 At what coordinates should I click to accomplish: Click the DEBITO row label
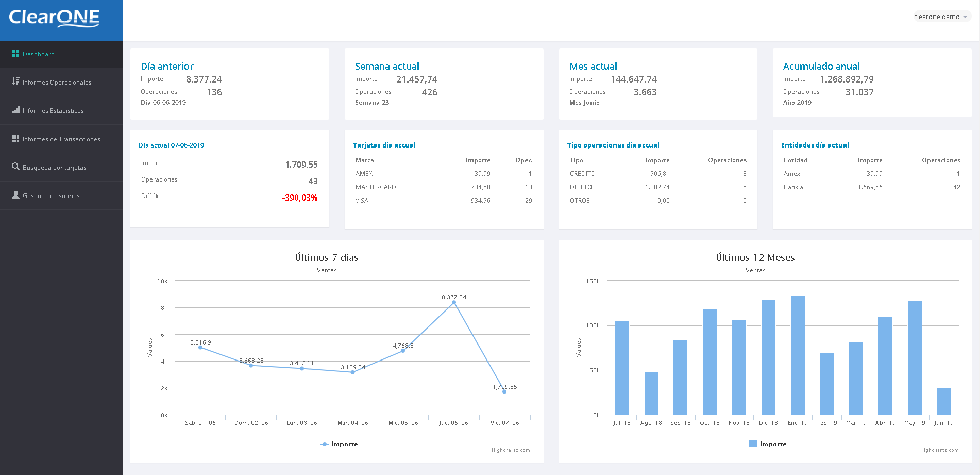581,187
